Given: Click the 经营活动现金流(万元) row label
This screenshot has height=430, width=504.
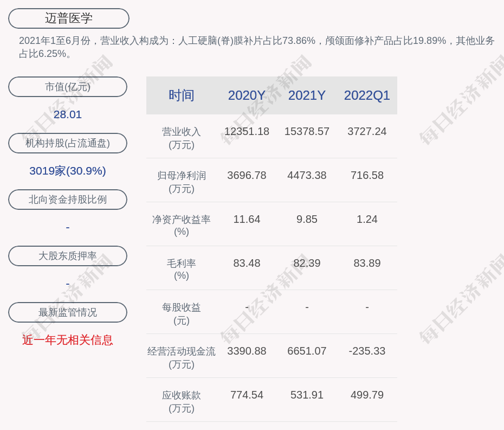Looking at the screenshot, I should 181,358.
